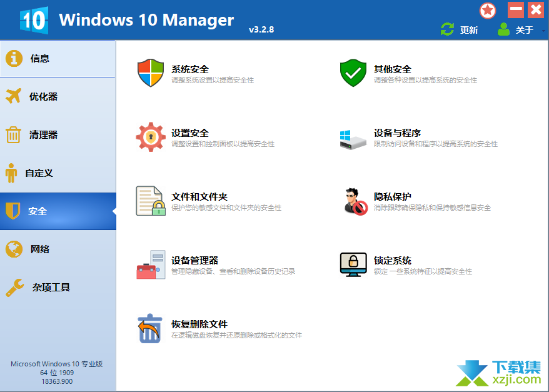The image size is (549, 392).
Task: Minimize the Windows 10 Manager window
Action: click(516, 10)
